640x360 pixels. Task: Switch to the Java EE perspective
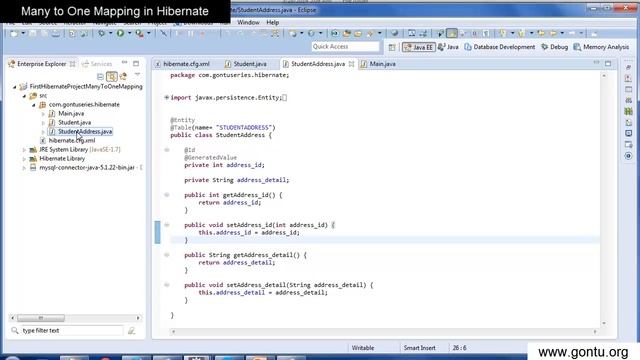point(419,47)
